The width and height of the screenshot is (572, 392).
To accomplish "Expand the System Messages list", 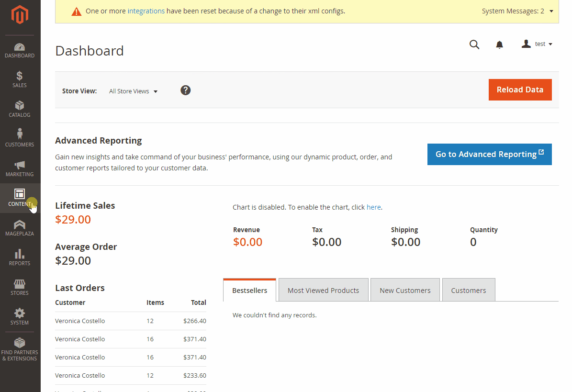I will (x=517, y=11).
